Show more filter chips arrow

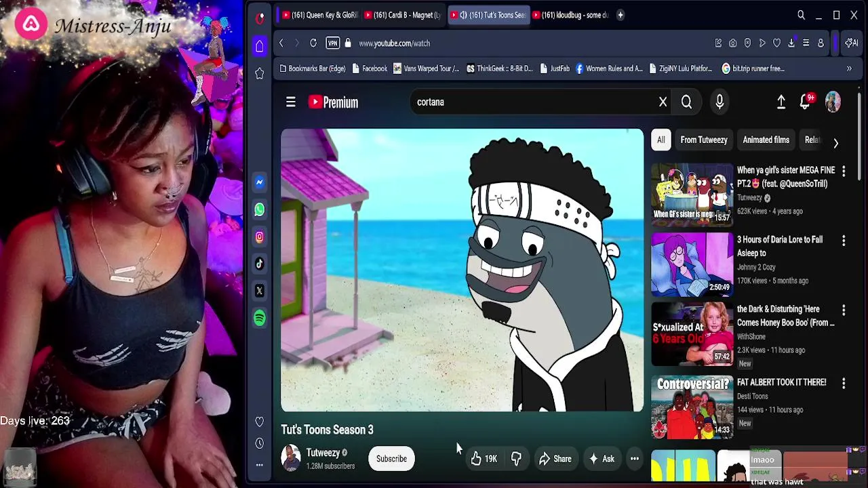click(x=835, y=143)
